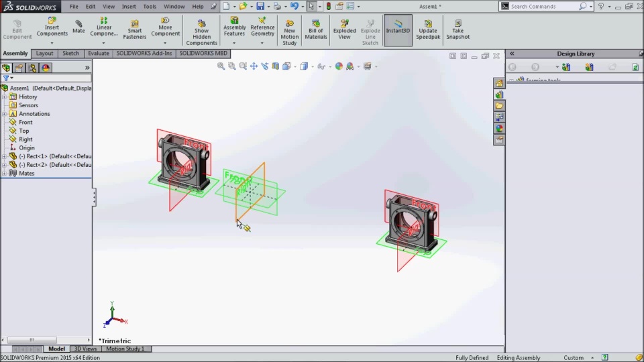Open the DisplayManager tab icon

46,68
